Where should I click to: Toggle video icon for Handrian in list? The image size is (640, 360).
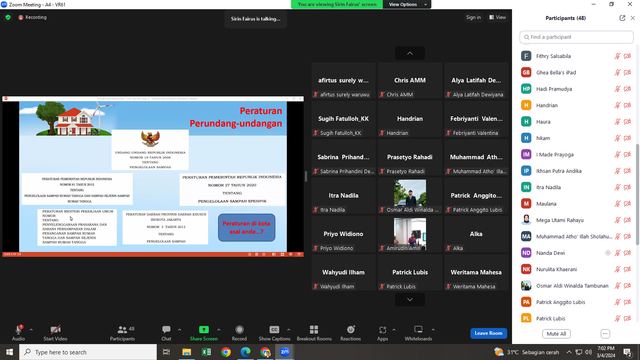(x=627, y=105)
